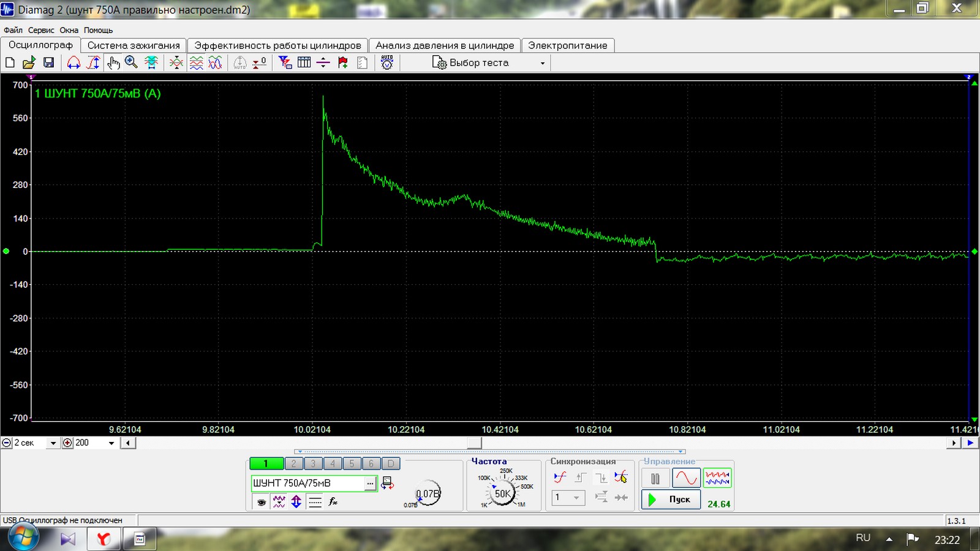Expand the Выбор теста dropdown
Viewport: 980px width, 551px height.
[x=542, y=63]
